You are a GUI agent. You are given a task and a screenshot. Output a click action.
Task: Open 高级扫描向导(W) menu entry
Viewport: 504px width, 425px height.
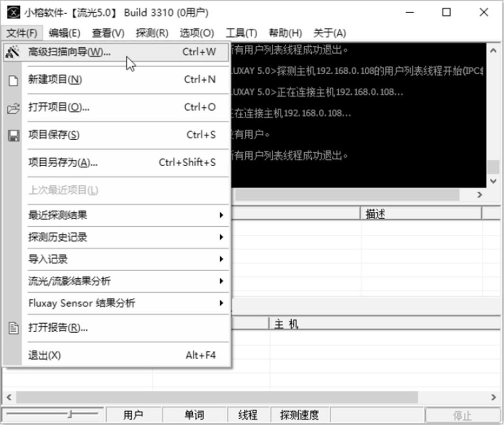click(x=117, y=52)
